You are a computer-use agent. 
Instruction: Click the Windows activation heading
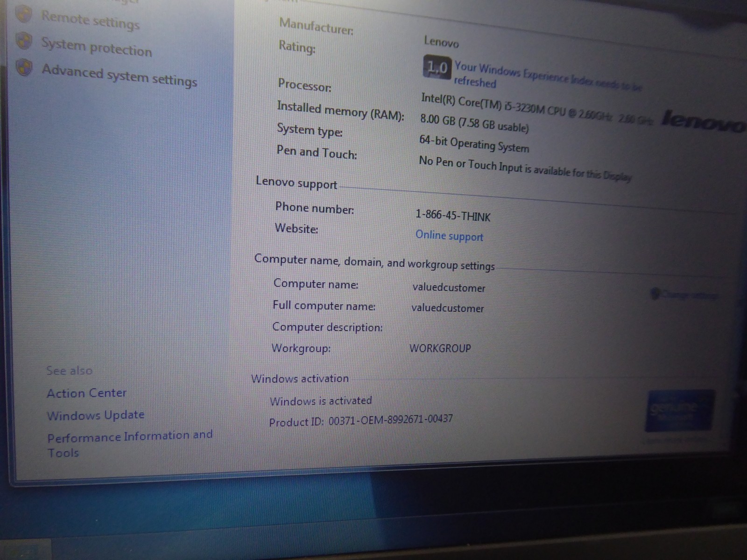[300, 378]
